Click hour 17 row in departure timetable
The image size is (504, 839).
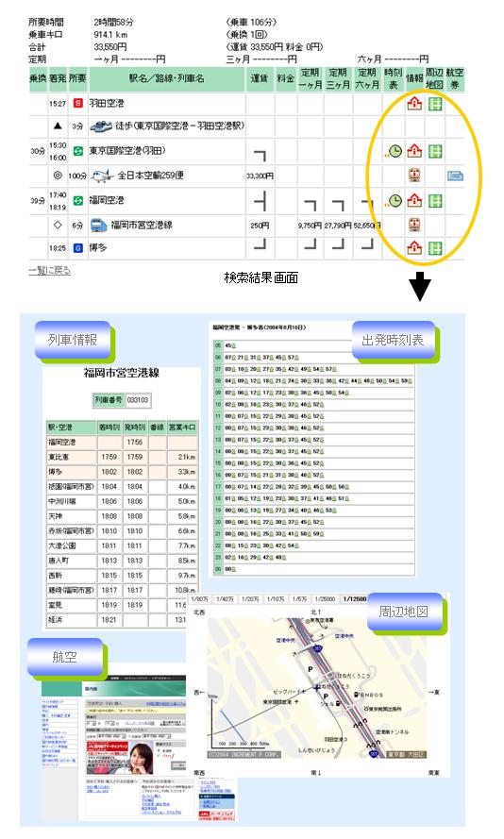coord(313,487)
